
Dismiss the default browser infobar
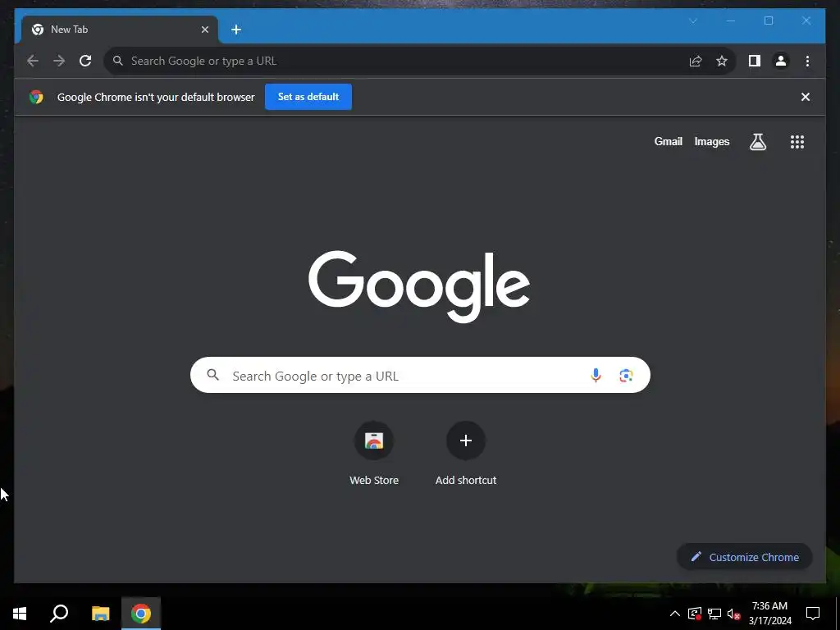coord(806,97)
